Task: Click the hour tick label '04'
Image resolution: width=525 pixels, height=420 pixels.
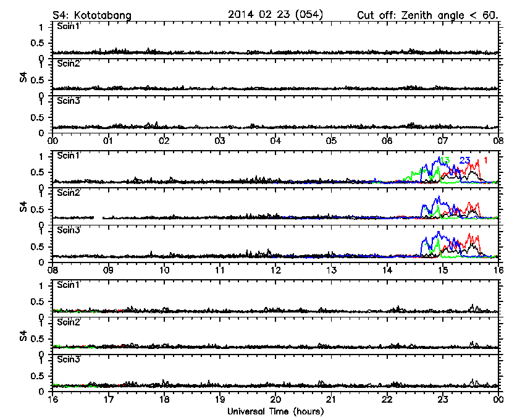Action: click(x=275, y=141)
